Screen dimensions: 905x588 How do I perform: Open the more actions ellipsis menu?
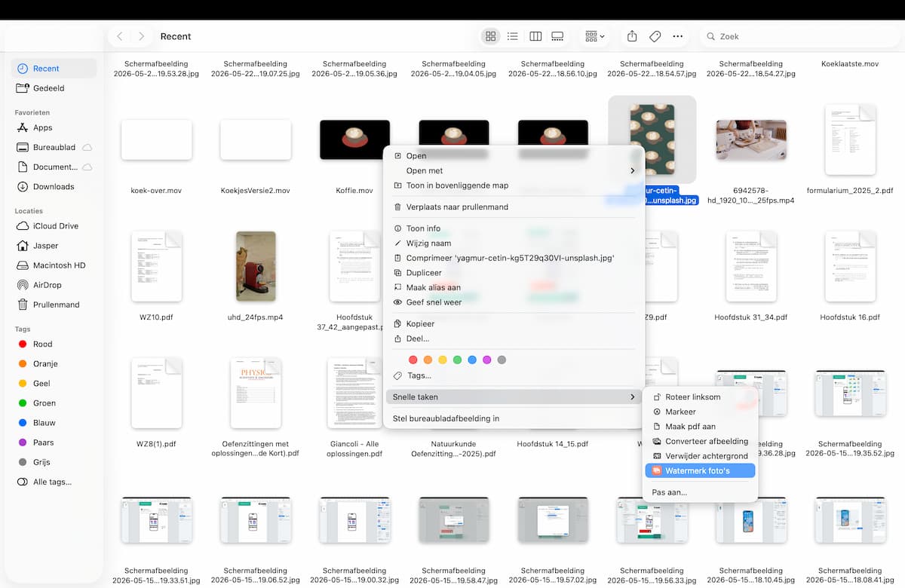[x=677, y=36]
